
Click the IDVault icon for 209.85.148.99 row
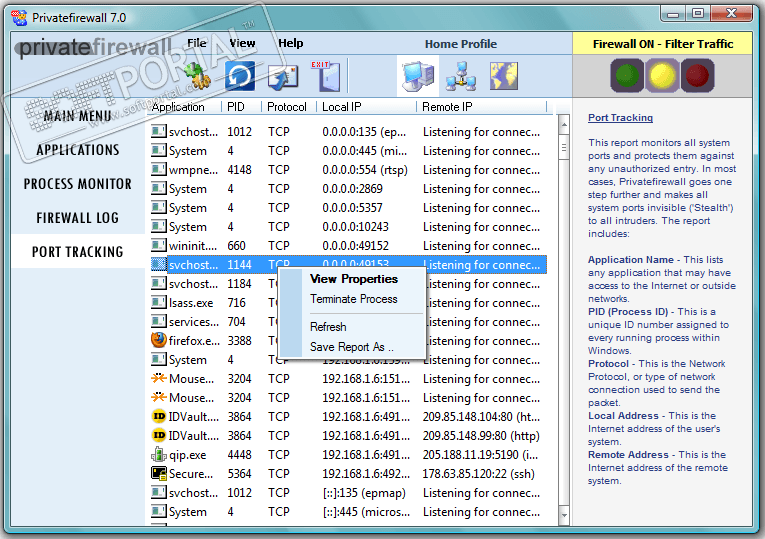pos(159,436)
